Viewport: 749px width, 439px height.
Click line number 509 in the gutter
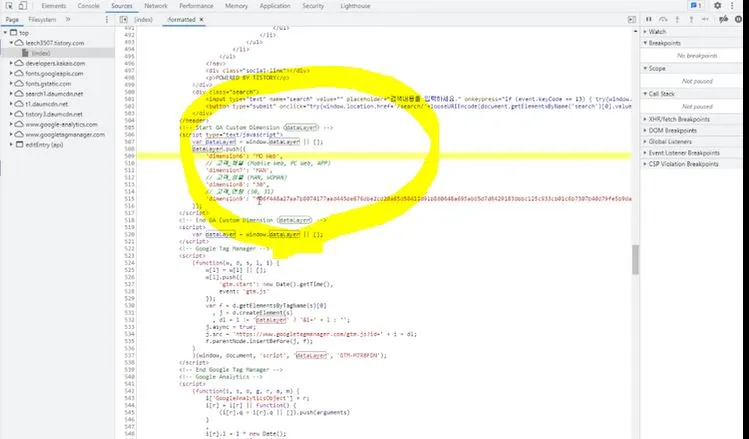point(129,156)
